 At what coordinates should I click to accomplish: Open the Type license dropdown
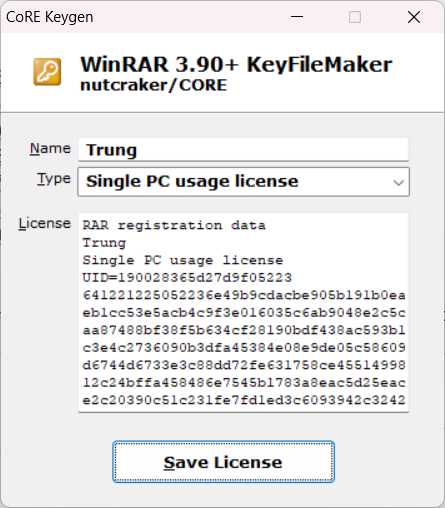pos(244,182)
